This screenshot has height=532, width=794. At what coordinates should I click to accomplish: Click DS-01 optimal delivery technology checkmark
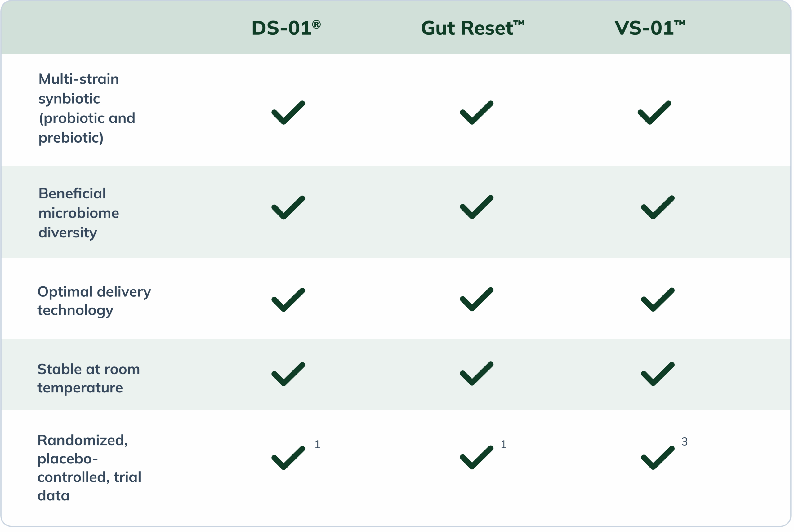pos(288,299)
